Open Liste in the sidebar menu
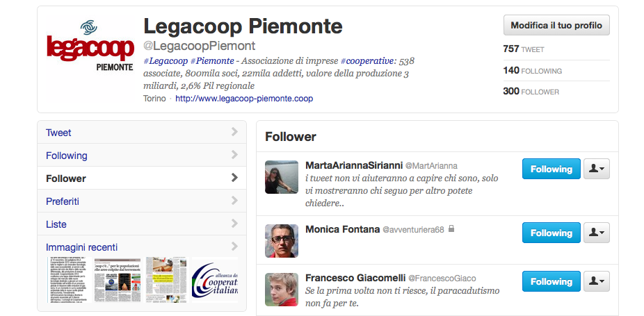Viewport: 644px width, 316px height. (x=142, y=224)
